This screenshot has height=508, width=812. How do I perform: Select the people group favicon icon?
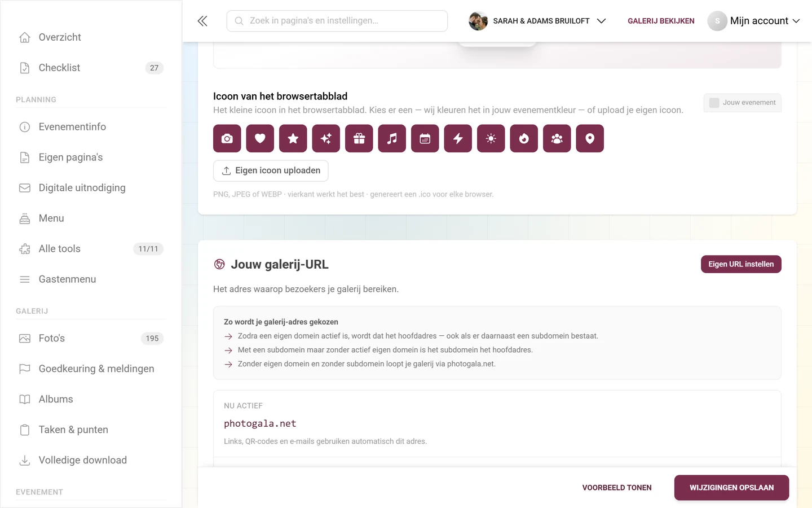tap(557, 138)
